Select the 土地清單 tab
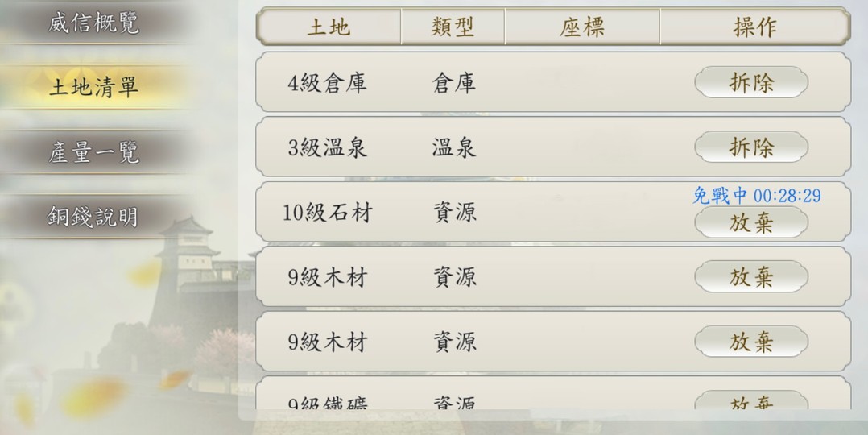 [93, 87]
